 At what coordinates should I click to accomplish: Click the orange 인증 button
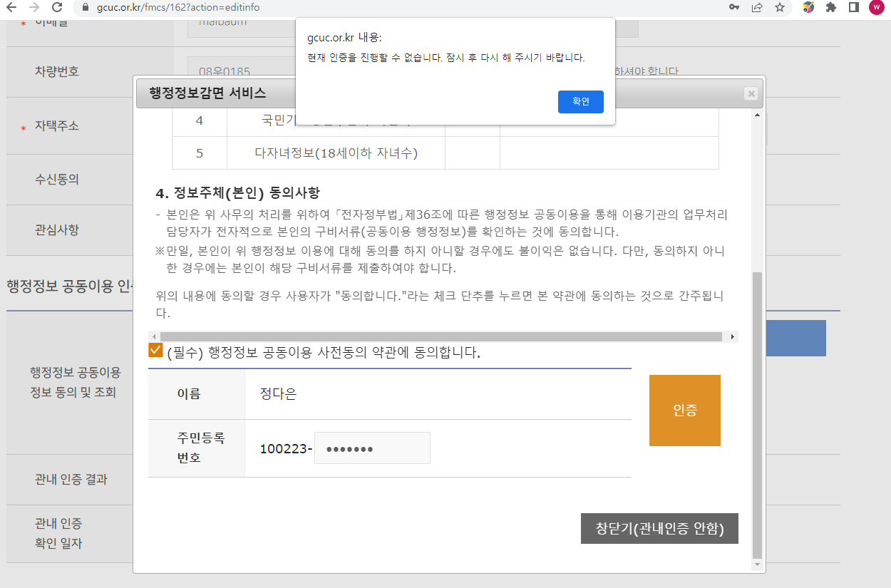pos(684,411)
